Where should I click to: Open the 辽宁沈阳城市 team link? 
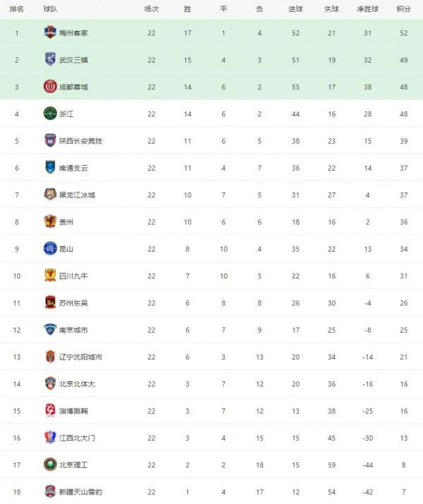(x=80, y=357)
